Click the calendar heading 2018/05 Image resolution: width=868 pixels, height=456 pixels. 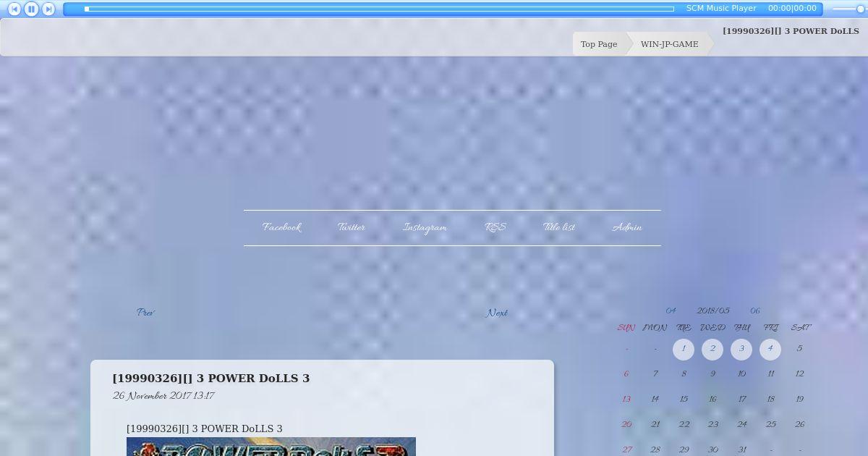coord(713,311)
